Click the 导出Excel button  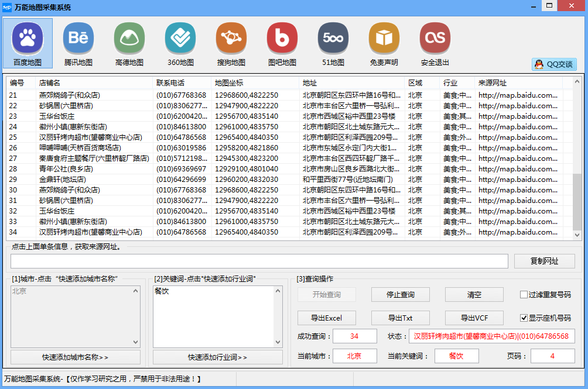[327, 318]
